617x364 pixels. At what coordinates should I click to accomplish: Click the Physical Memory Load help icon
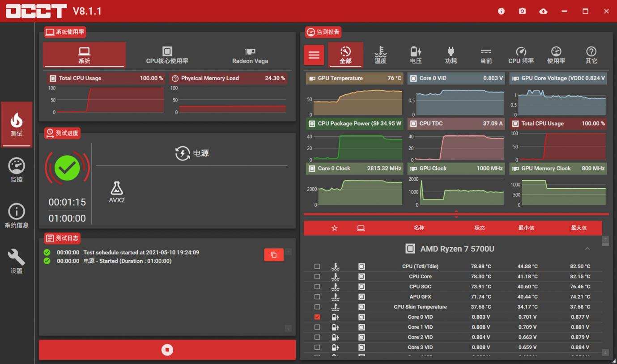[175, 78]
